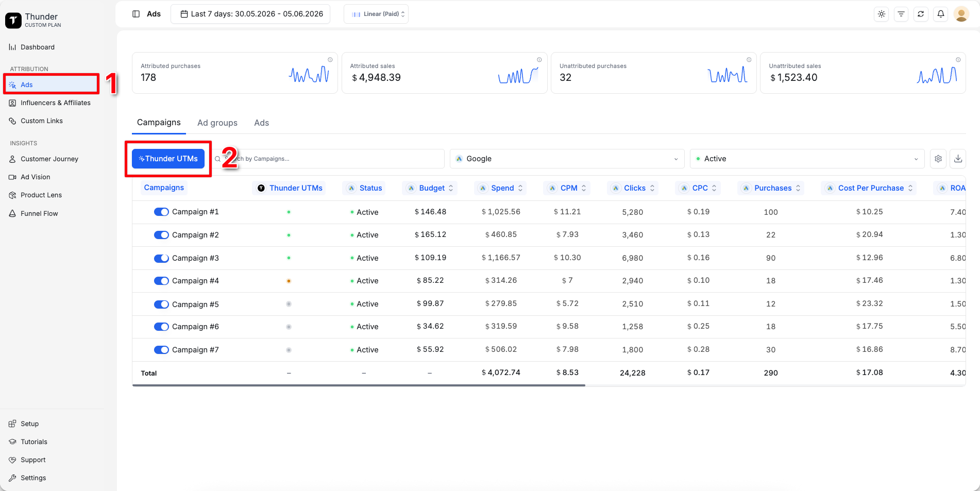Click the Thunder UTMs button
Viewport: 980px width, 491px height.
(168, 159)
